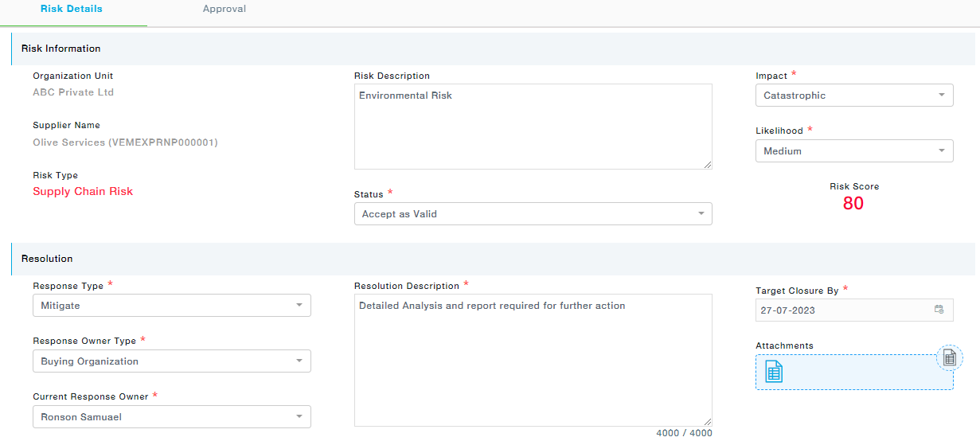980x441 pixels.
Task: Switch to the Approval tab
Action: (x=225, y=10)
